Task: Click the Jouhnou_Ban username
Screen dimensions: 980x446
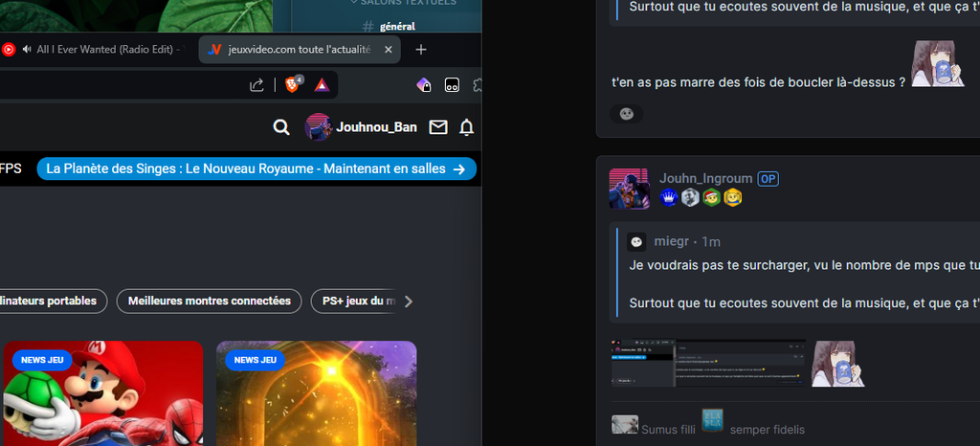Action: [376, 127]
